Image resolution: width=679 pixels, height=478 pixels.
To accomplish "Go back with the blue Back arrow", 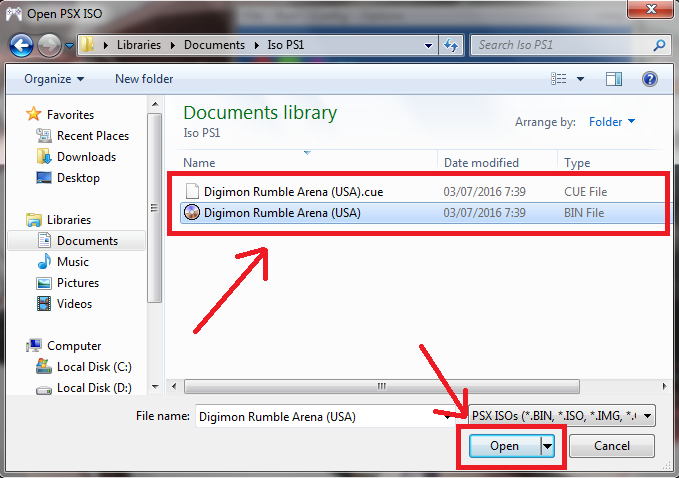I will pyautogui.click(x=21, y=45).
